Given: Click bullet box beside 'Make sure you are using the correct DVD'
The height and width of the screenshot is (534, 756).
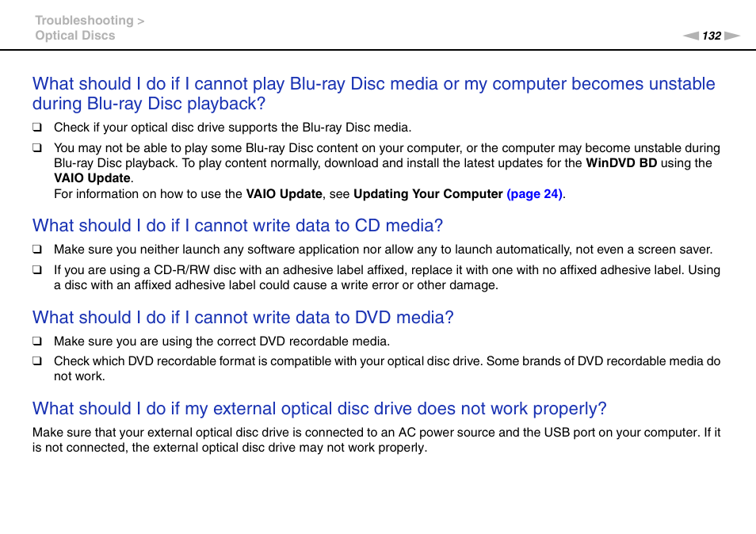Looking at the screenshot, I should coord(37,341).
